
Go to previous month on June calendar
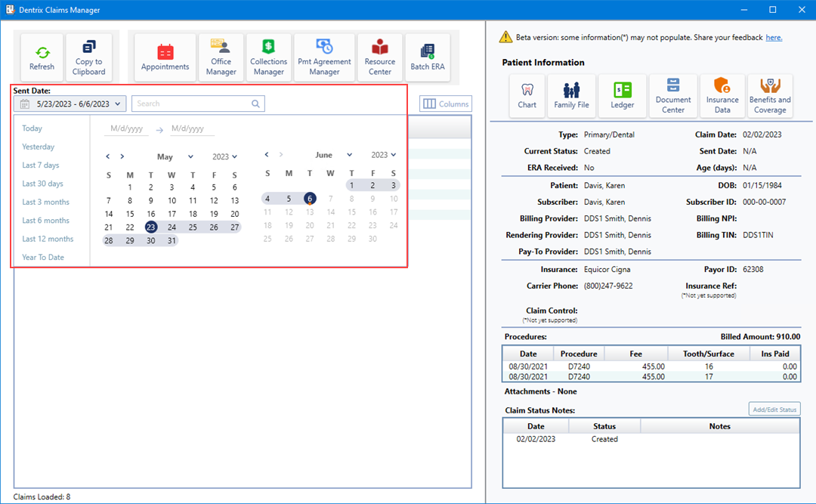(267, 155)
